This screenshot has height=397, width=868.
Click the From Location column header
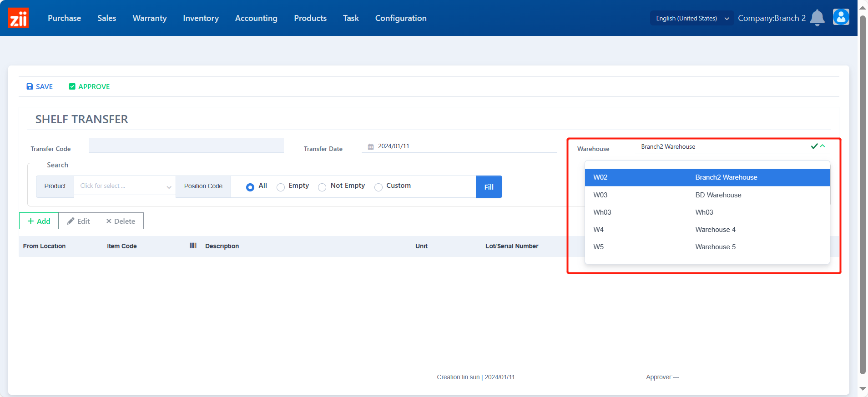(44, 246)
